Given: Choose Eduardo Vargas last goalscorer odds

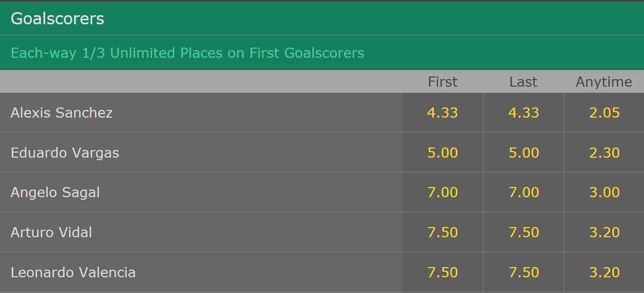Looking at the screenshot, I should coord(523,153).
